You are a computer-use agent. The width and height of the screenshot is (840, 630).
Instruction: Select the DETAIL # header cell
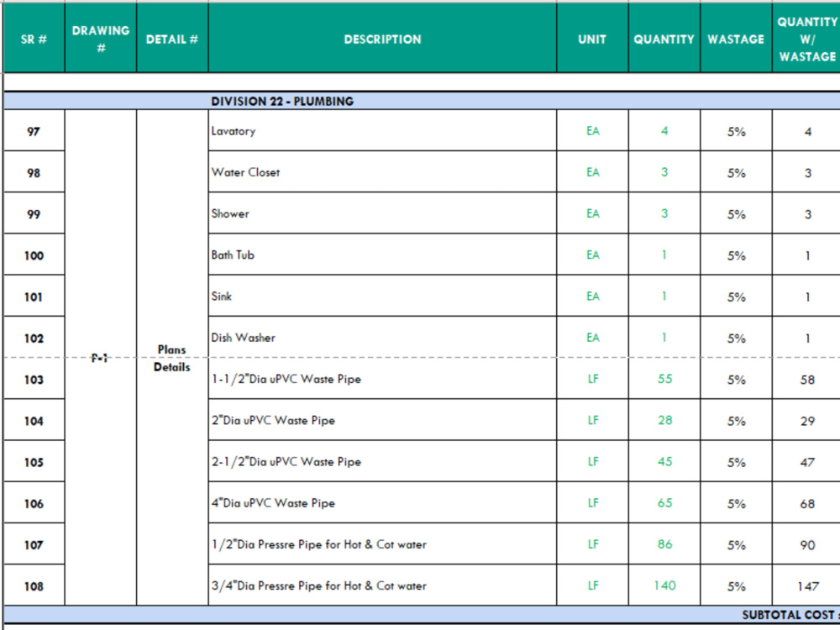coord(172,39)
